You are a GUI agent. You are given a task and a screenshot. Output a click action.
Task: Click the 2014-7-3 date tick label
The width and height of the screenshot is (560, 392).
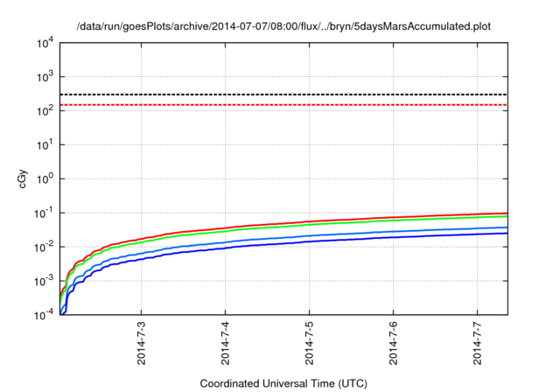pyautogui.click(x=142, y=343)
